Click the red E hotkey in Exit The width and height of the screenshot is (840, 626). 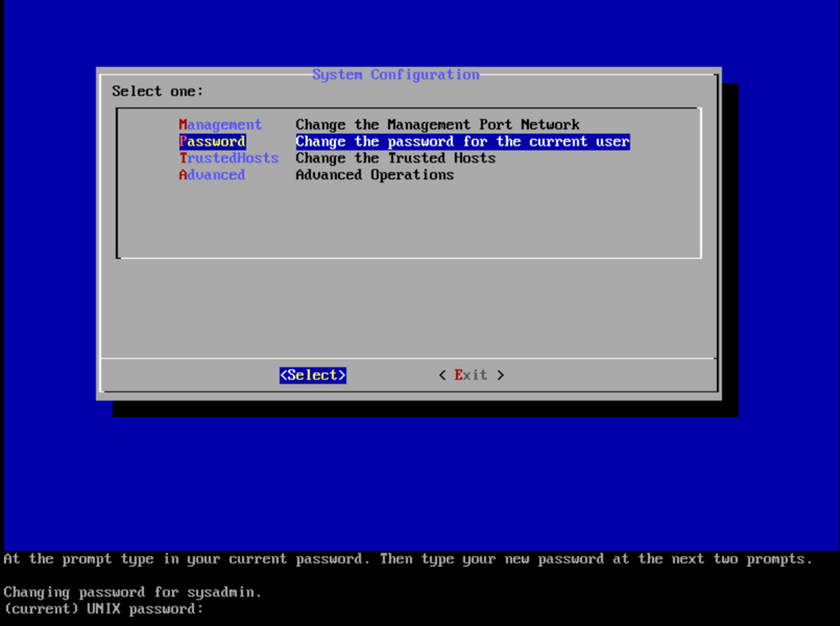(x=458, y=375)
